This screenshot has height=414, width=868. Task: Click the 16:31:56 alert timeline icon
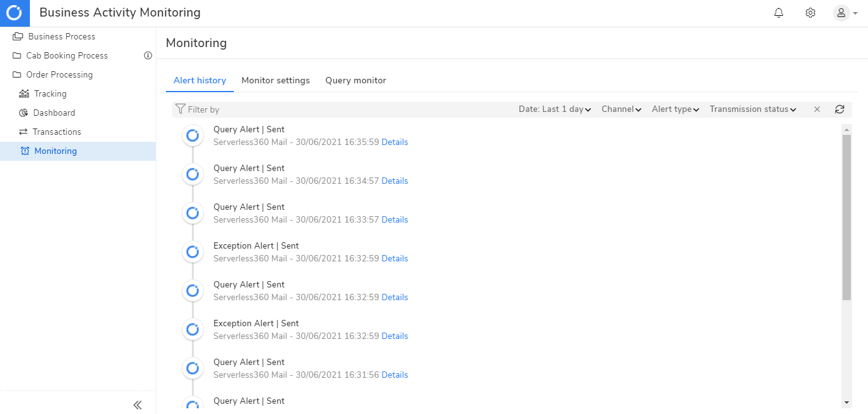[x=193, y=368]
